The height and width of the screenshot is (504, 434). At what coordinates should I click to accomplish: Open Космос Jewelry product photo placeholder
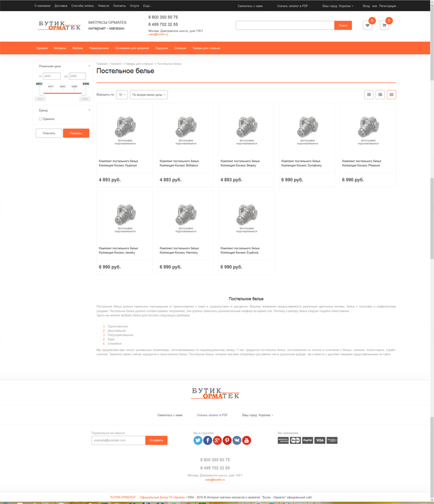(x=125, y=218)
